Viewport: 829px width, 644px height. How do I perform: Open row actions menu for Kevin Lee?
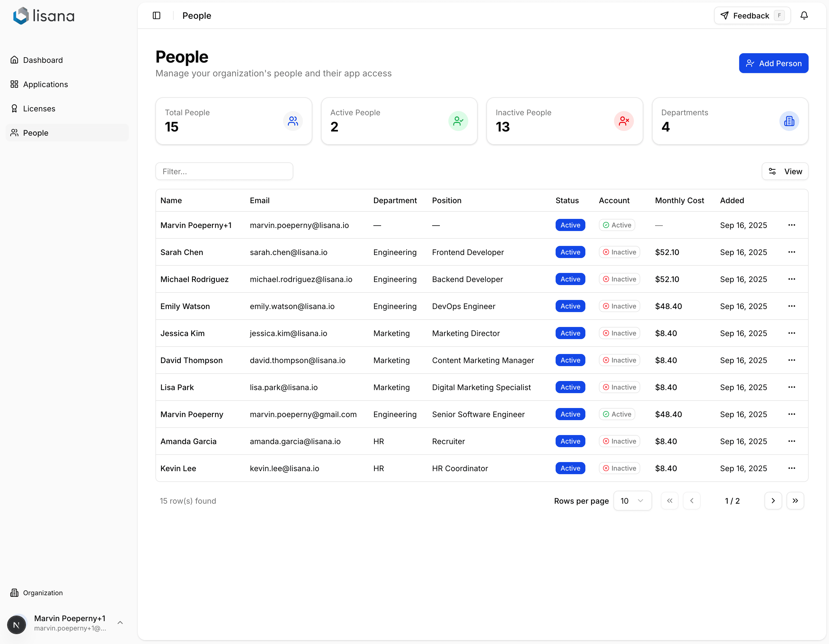coord(792,468)
